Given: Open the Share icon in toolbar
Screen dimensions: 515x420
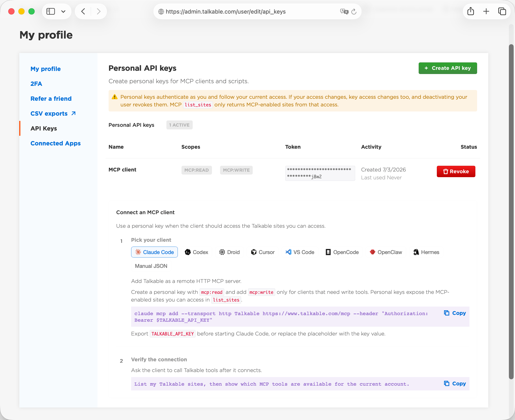Looking at the screenshot, I should pyautogui.click(x=471, y=11).
